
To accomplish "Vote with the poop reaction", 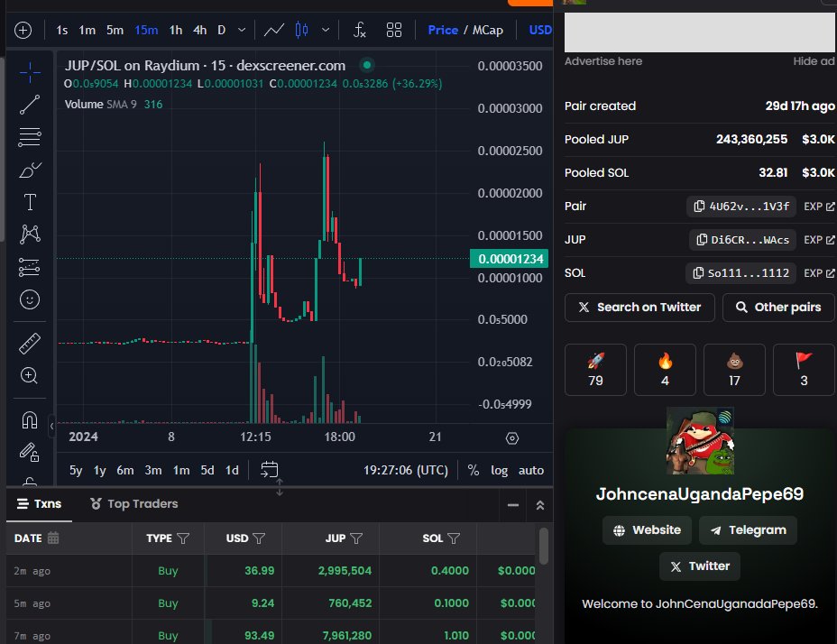I will (734, 370).
